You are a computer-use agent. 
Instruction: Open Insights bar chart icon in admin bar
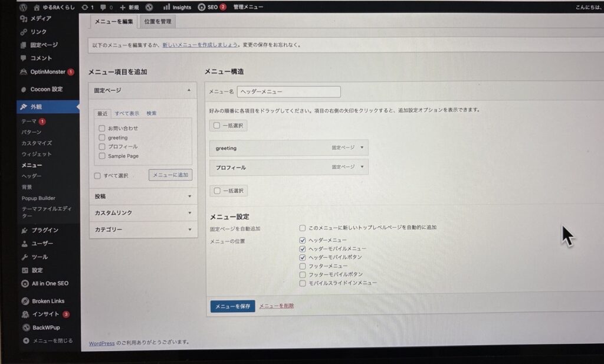166,7
